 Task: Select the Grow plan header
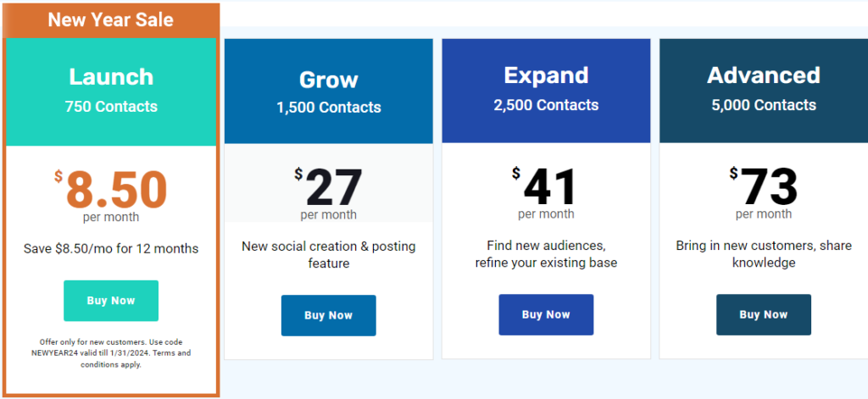328,80
